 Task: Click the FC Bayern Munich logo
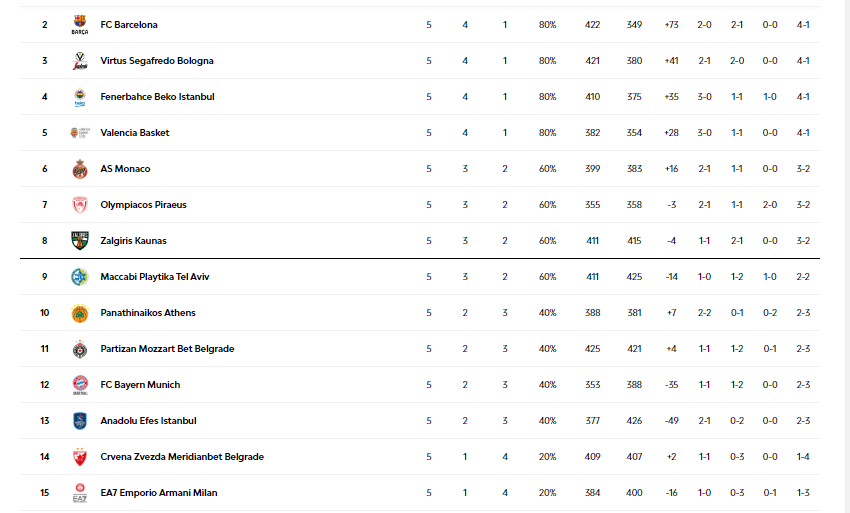click(x=80, y=385)
